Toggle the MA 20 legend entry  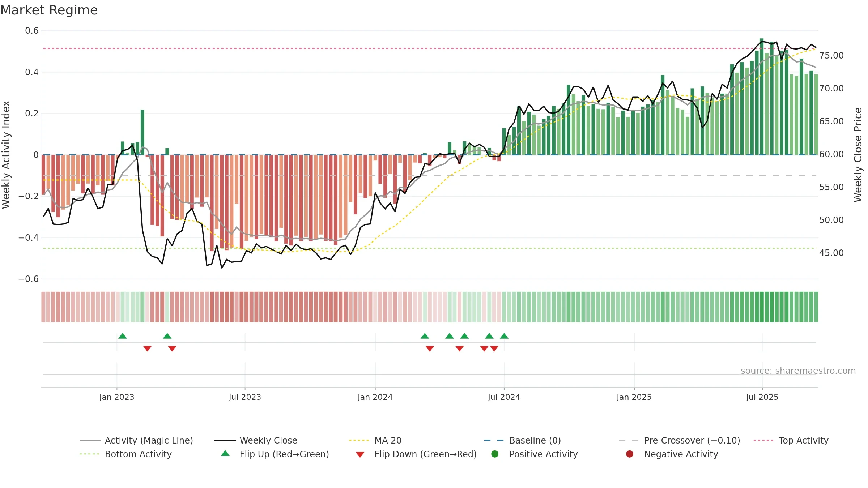[375, 440]
